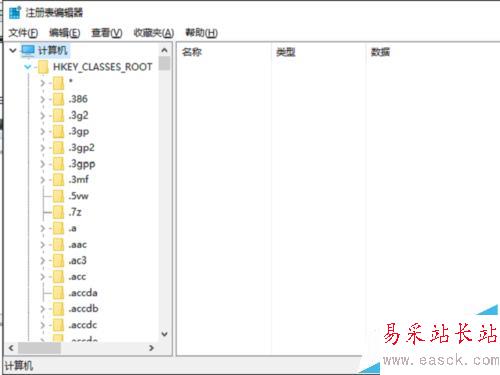Expand the .3gp2 key
500x375 pixels.
pyautogui.click(x=43, y=148)
